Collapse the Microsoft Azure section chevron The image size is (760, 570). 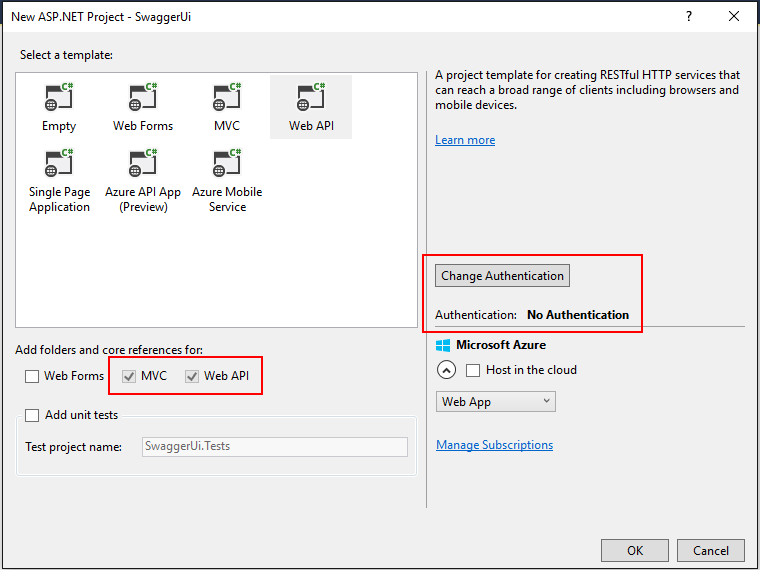tap(446, 370)
